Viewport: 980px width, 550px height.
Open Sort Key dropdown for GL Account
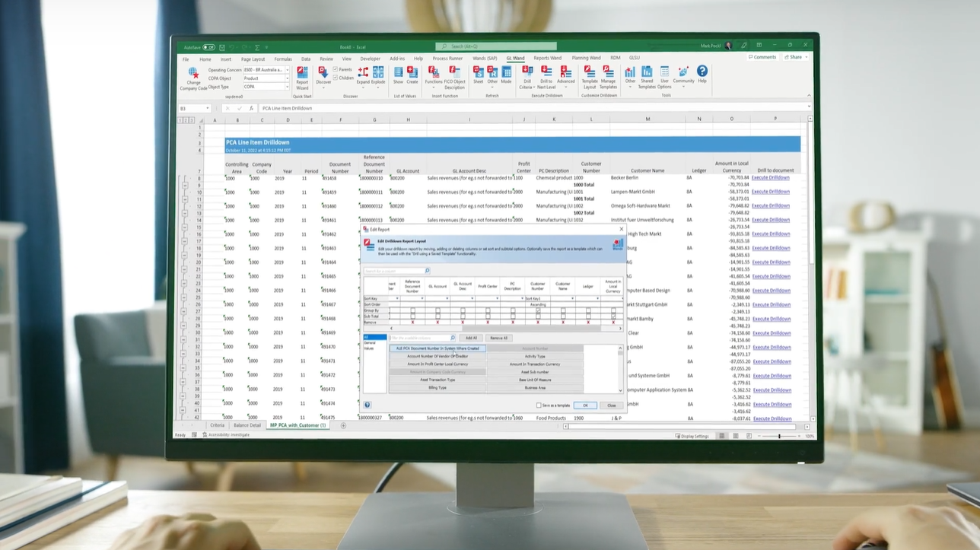coord(447,298)
